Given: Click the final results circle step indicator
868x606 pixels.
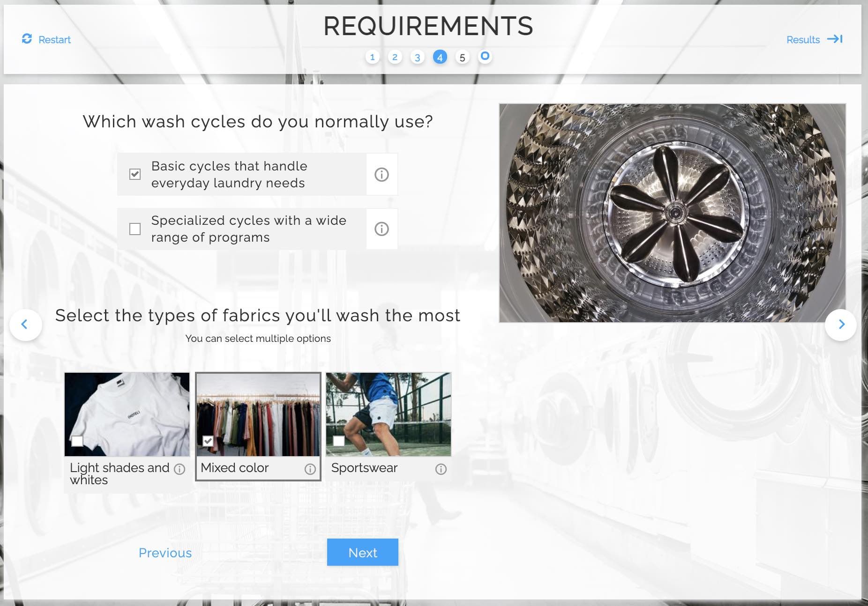Looking at the screenshot, I should pyautogui.click(x=485, y=57).
